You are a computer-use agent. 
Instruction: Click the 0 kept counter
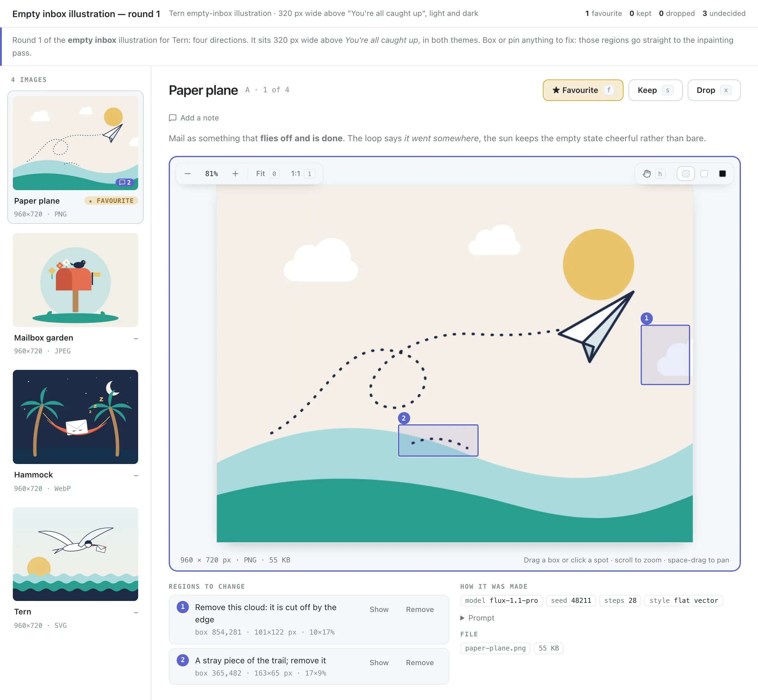(640, 13)
